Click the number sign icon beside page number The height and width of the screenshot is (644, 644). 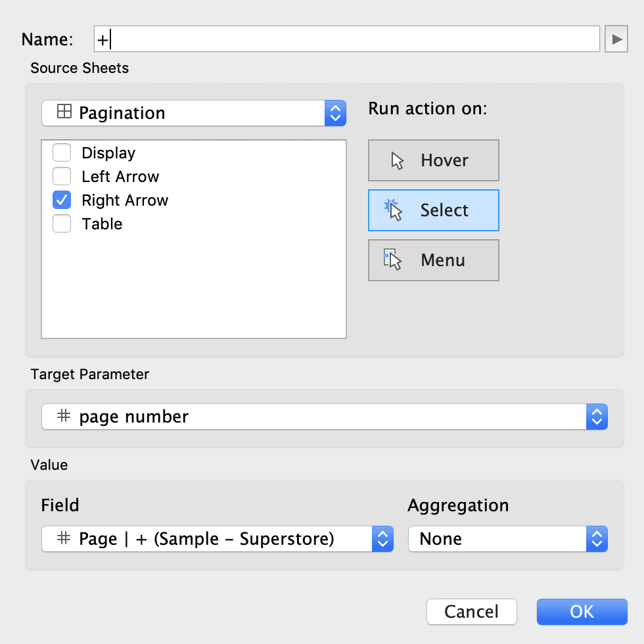click(x=64, y=416)
